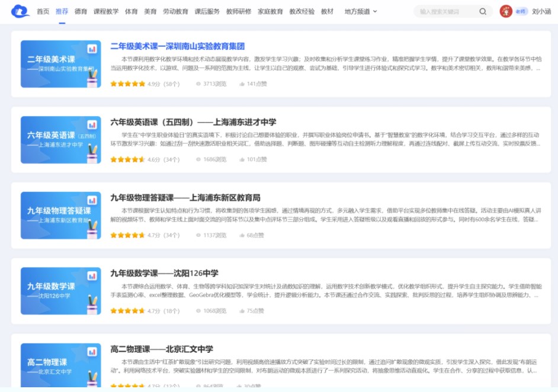Open the 课后服务 menu item
558x392 pixels.
(x=207, y=11)
